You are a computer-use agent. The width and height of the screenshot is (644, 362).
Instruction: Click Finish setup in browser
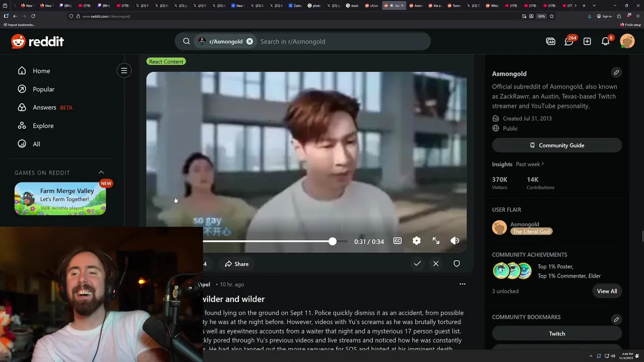pyautogui.click(x=631, y=25)
